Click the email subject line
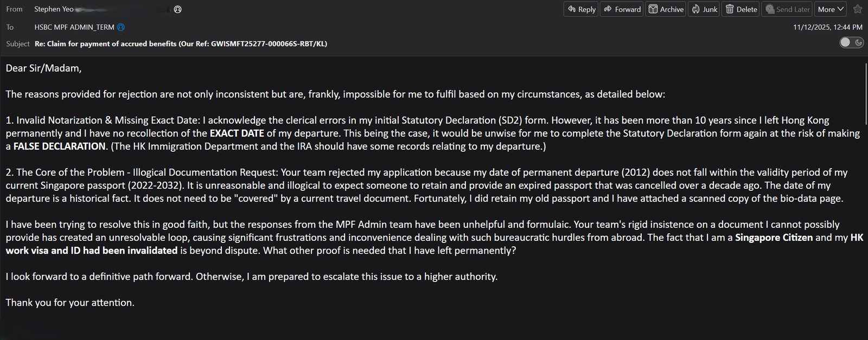The image size is (868, 340). tap(181, 43)
